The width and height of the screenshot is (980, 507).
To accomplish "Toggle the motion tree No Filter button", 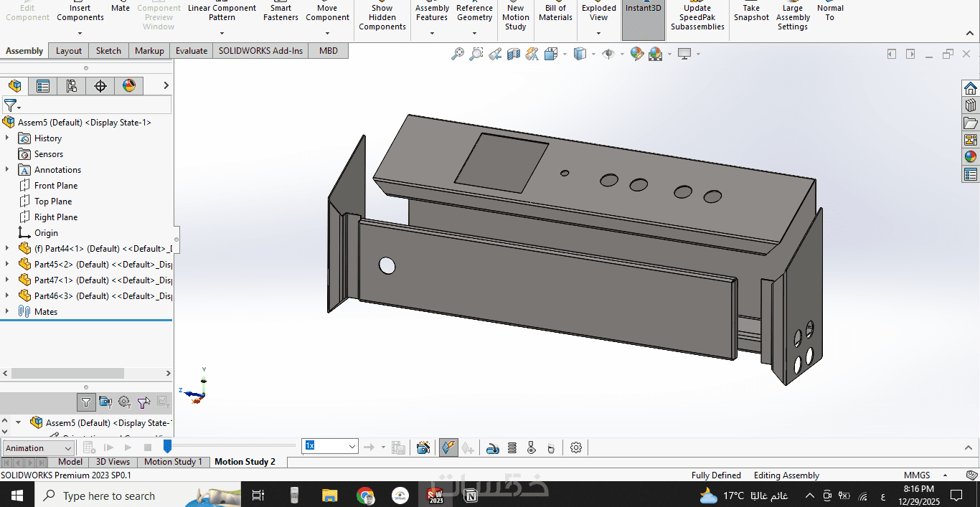I will click(x=86, y=402).
